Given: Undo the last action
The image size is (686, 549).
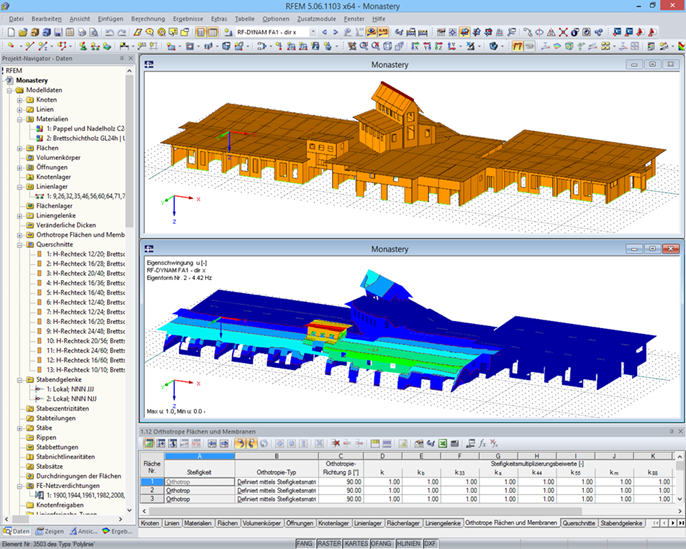Looking at the screenshot, I should tap(109, 32).
